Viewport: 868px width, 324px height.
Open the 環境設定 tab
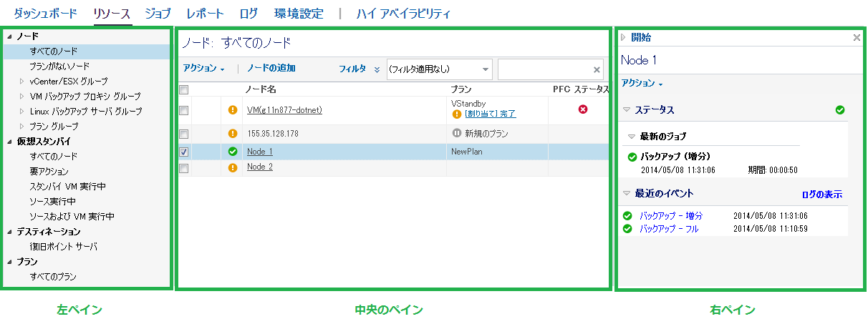[299, 13]
